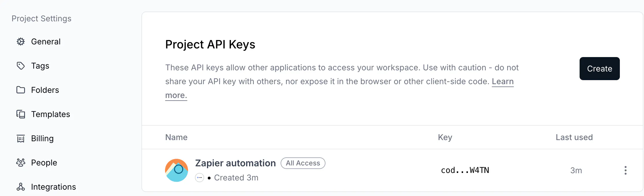Click the Templates copy icon

pos(21,114)
